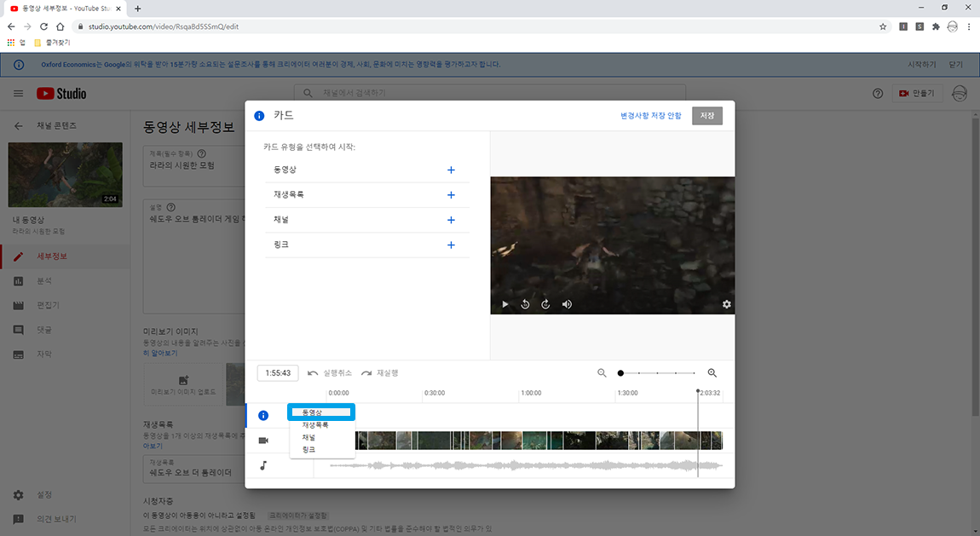Select the video track camera icon

click(263, 441)
